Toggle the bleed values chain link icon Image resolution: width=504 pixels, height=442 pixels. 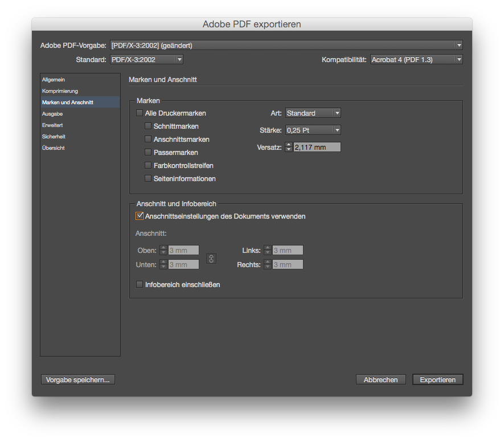211,259
